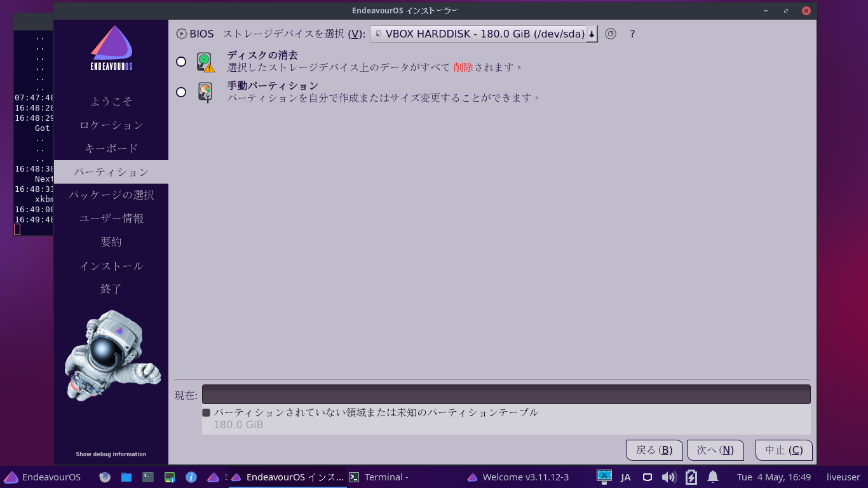Click Show debug information link

[111, 454]
